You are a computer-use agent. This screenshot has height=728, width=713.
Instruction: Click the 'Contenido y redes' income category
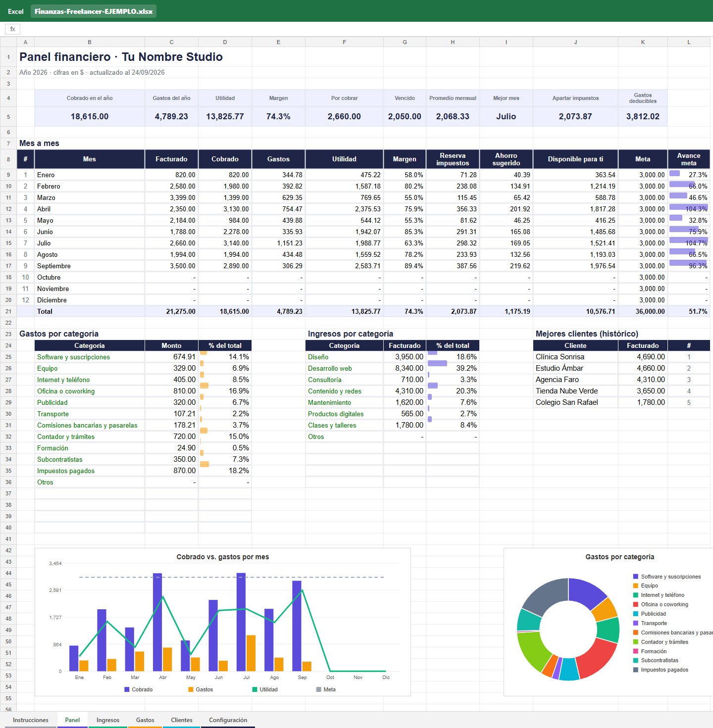coord(344,391)
